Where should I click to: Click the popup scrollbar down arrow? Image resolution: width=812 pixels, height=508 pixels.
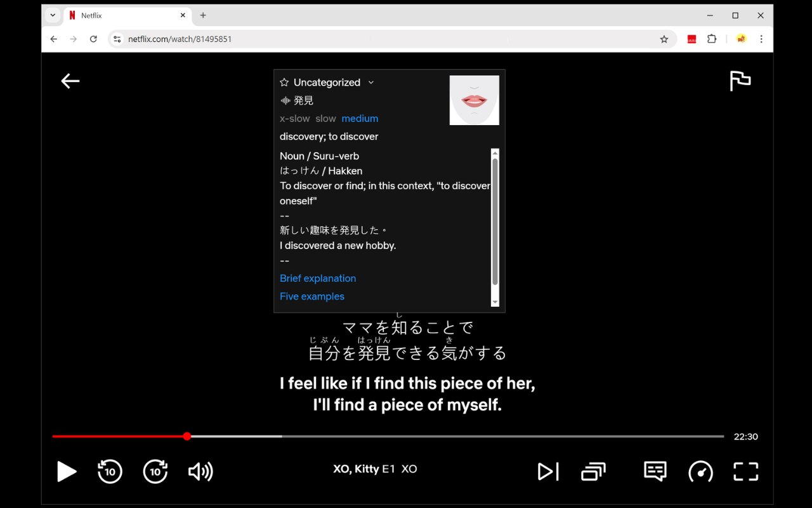point(495,302)
